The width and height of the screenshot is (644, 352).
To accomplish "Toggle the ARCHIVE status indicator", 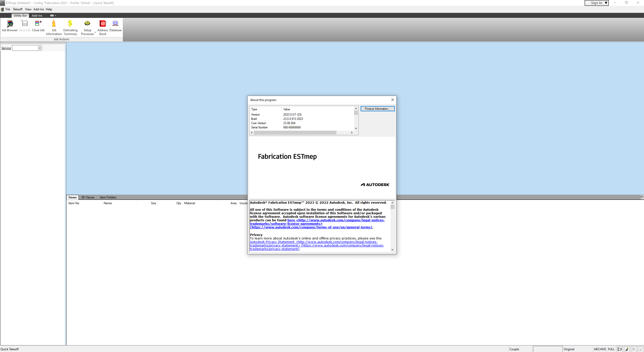I will 600,349.
